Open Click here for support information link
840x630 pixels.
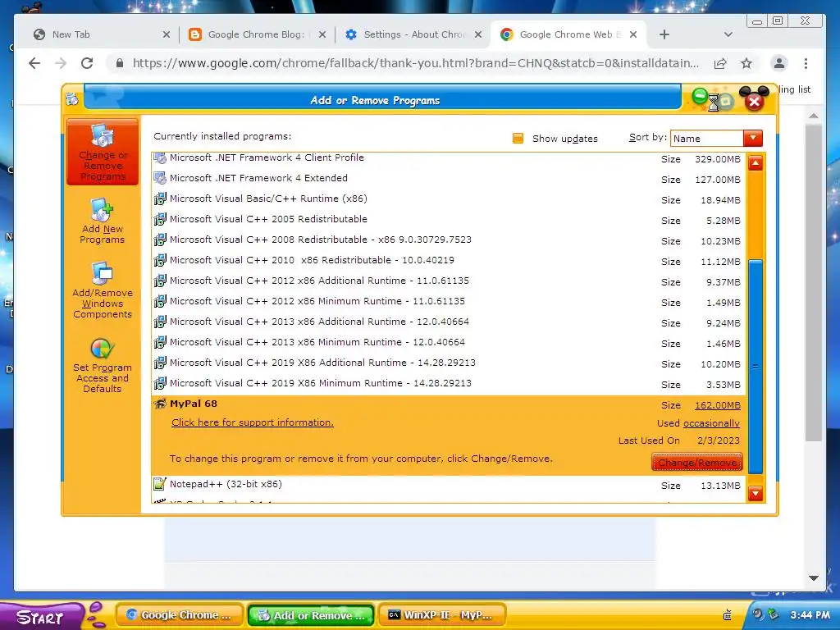(x=253, y=422)
